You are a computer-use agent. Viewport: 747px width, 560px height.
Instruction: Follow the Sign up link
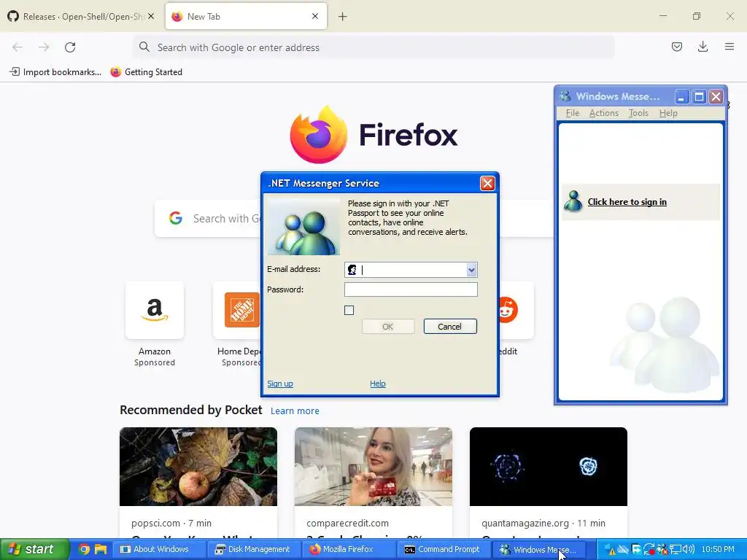tap(280, 384)
